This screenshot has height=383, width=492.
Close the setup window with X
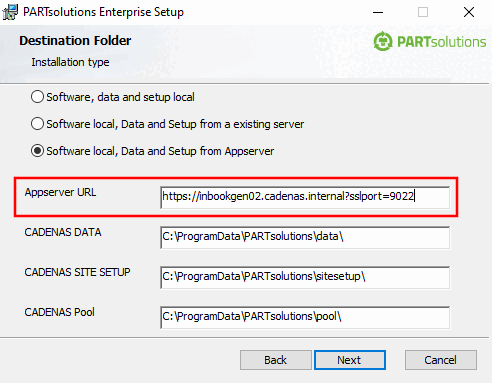[469, 12]
